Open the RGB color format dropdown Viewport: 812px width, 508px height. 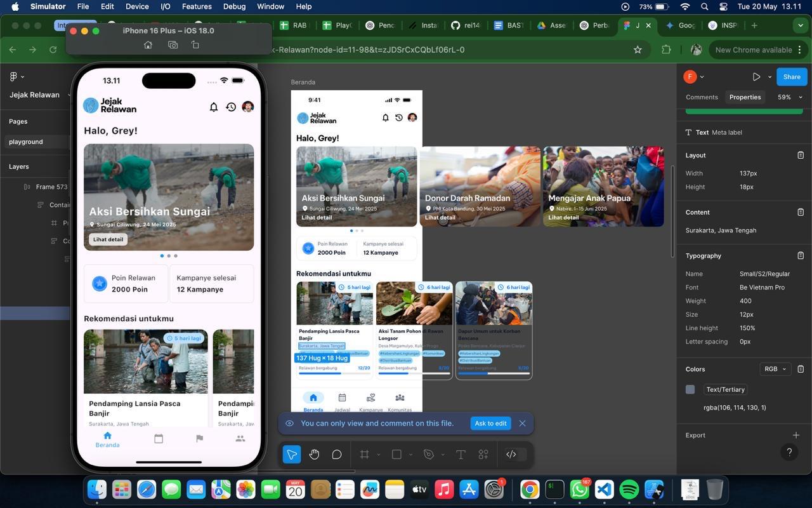(775, 369)
